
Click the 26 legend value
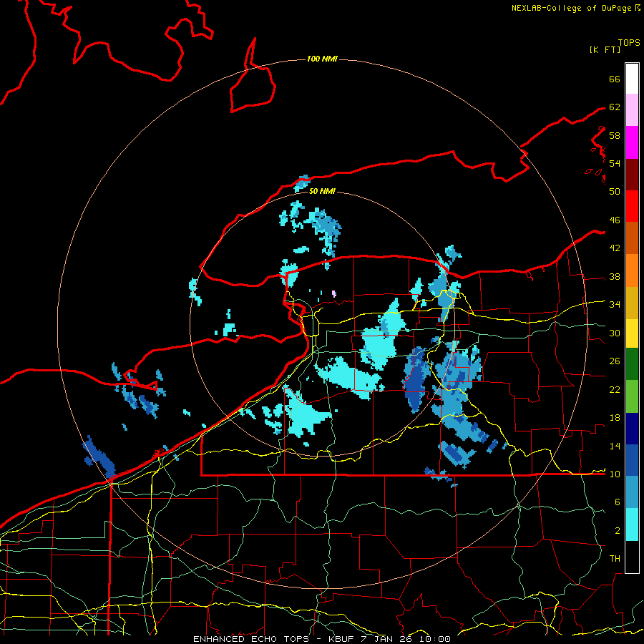click(615, 361)
